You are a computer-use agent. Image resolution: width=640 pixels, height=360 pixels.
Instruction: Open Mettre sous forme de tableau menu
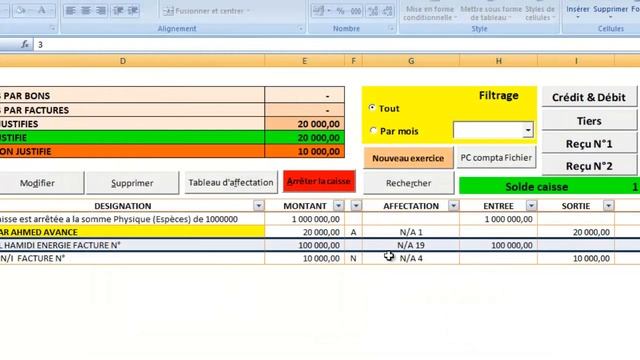491,13
